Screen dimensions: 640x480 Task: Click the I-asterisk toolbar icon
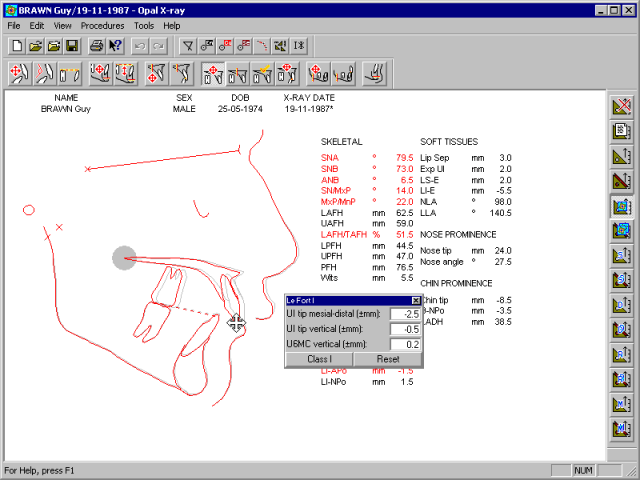tap(299, 46)
